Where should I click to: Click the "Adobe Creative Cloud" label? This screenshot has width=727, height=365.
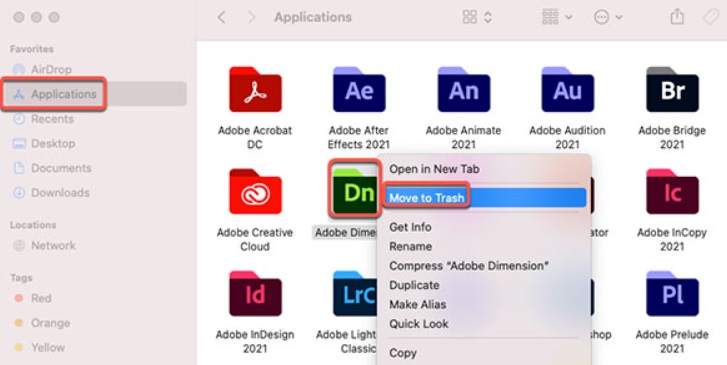(255, 239)
